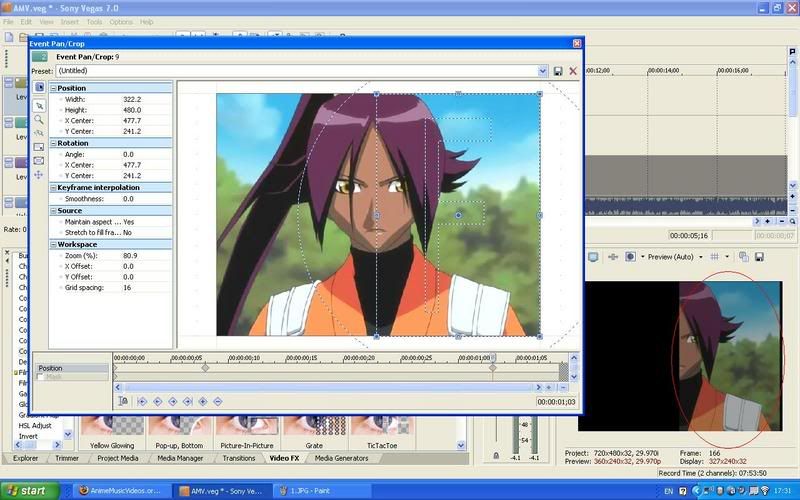Toggle the Enable Snapping tool in Pan/Crop
This screenshot has width=800, height=500.
(39, 133)
